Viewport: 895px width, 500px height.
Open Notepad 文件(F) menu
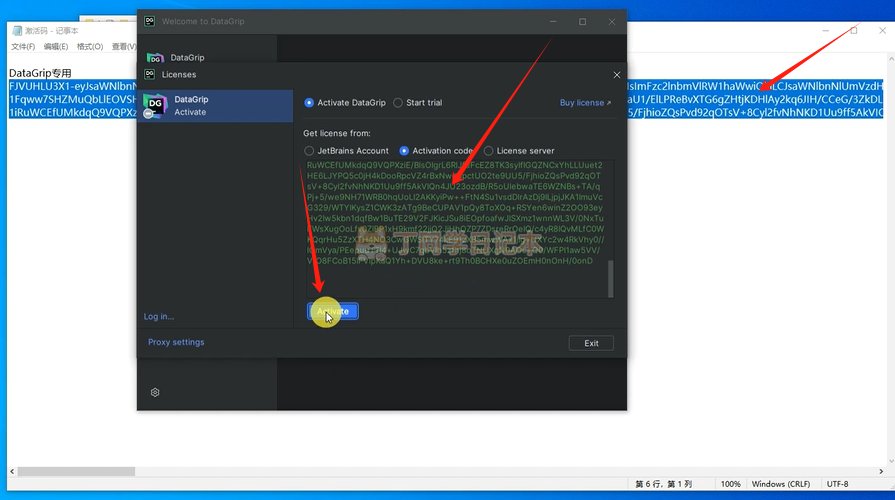(23, 46)
